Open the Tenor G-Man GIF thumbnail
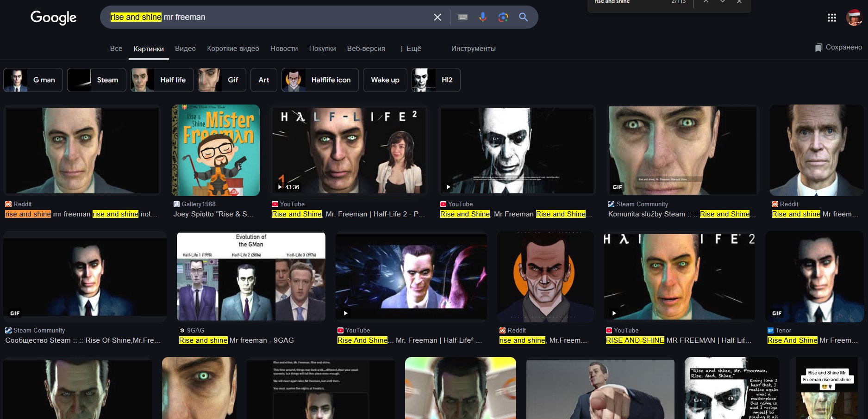Screen dimensions: 868x419 pos(815,277)
